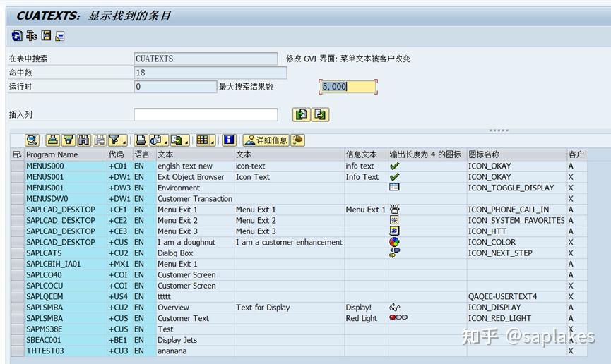Click the document-with-pencil icon in top toolbar
The width and height of the screenshot is (611, 364).
coord(59,36)
